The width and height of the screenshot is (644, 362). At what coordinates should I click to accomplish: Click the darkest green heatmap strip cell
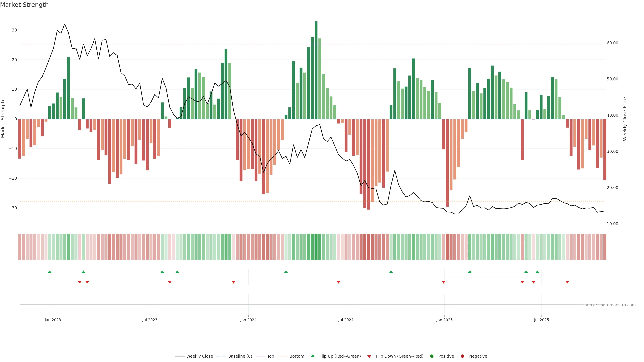click(x=316, y=247)
